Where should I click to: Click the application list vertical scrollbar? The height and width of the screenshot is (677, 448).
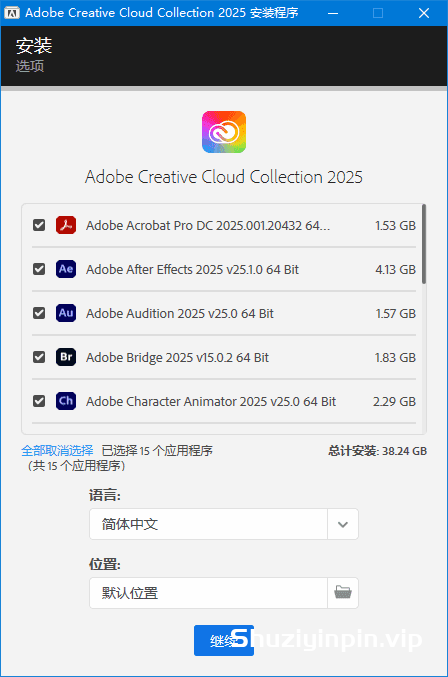pyautogui.click(x=424, y=244)
